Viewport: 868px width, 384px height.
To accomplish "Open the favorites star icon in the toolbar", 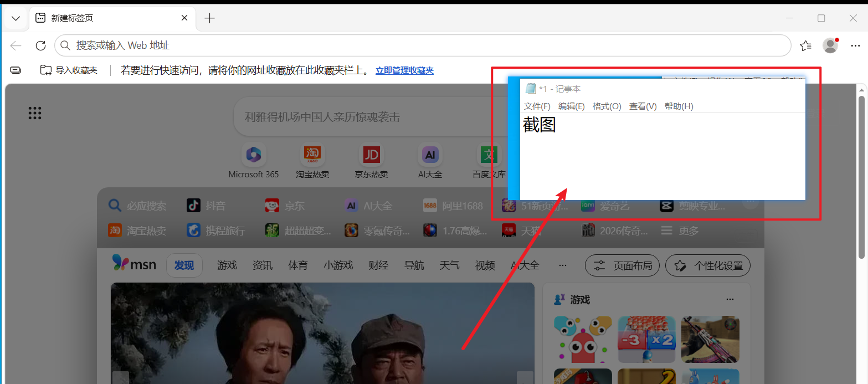I will click(x=806, y=46).
